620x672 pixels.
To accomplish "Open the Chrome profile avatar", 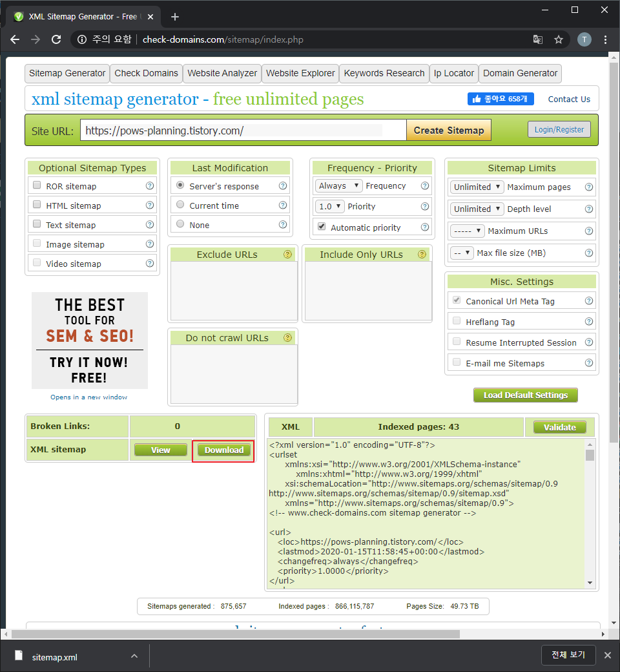I will coord(584,39).
